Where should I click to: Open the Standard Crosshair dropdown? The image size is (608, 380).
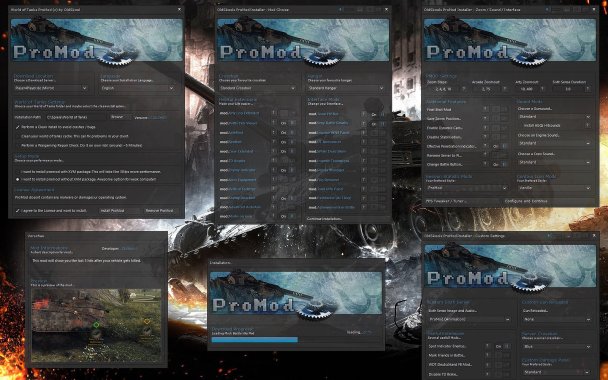pos(257,88)
